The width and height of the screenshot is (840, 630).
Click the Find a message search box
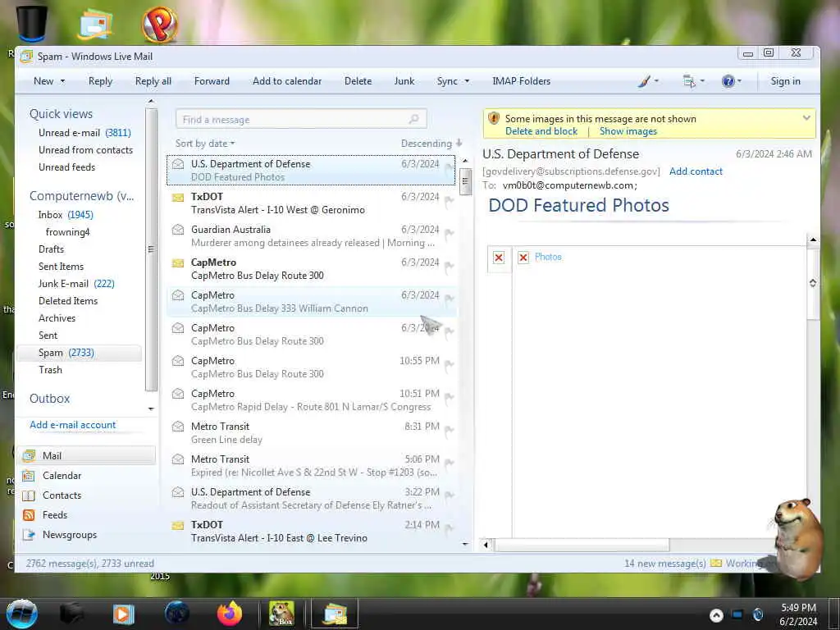[301, 119]
